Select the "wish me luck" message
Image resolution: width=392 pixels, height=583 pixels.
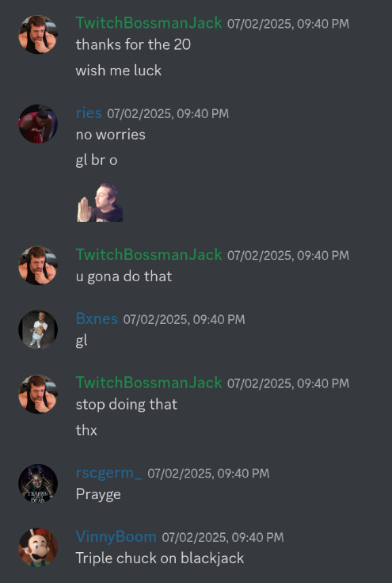(x=119, y=70)
